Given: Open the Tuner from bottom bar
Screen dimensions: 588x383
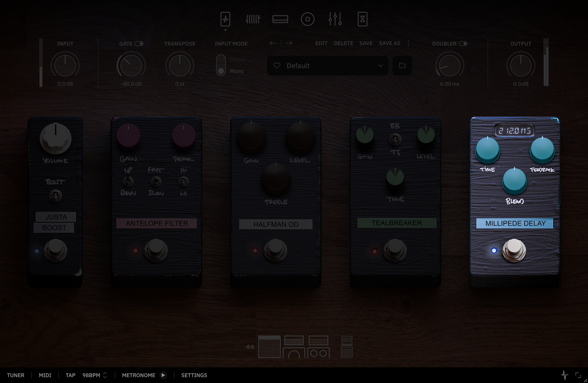Looking at the screenshot, I should [x=16, y=375].
